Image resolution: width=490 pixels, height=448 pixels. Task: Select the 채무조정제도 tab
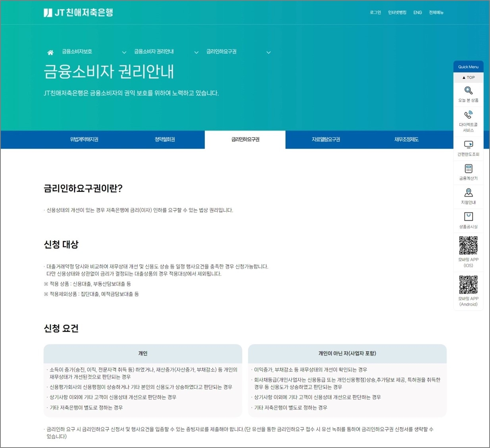tap(406, 140)
